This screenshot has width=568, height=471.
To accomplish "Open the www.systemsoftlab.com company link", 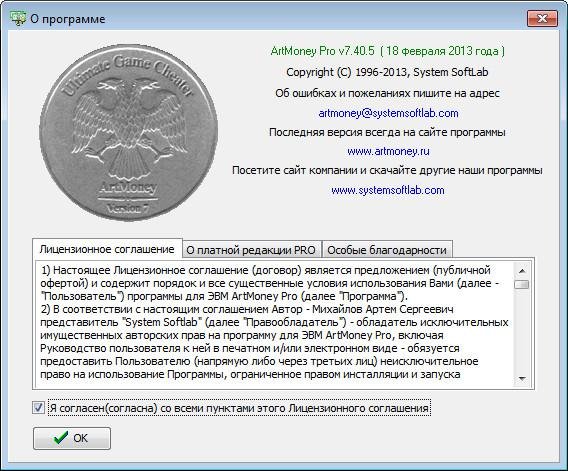I will 388,190.
